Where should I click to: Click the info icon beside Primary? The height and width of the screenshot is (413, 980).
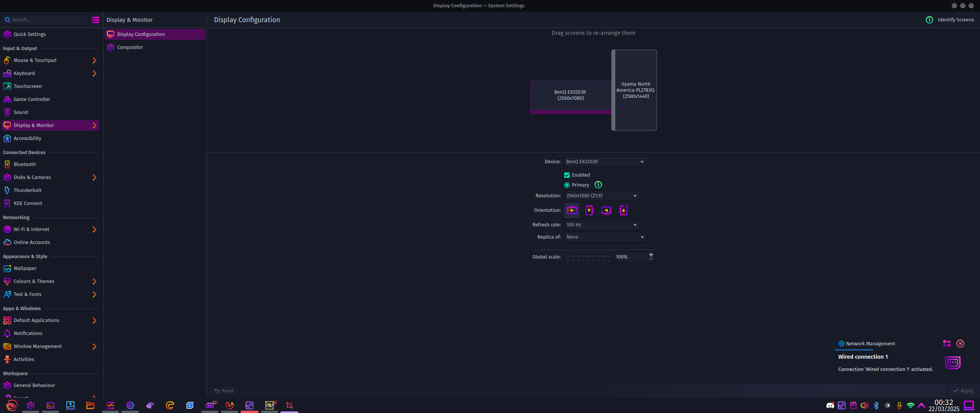[598, 185]
